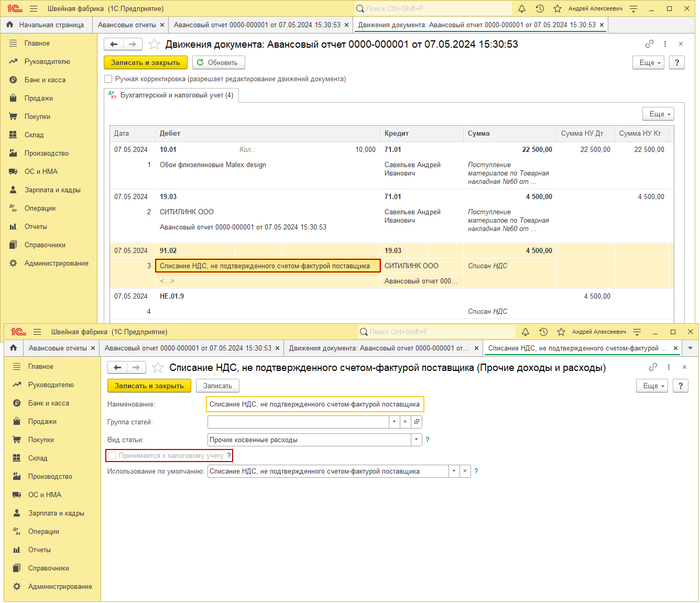Open the Еще menu above the postings table
Screen dimensions: 700x603
(659, 114)
